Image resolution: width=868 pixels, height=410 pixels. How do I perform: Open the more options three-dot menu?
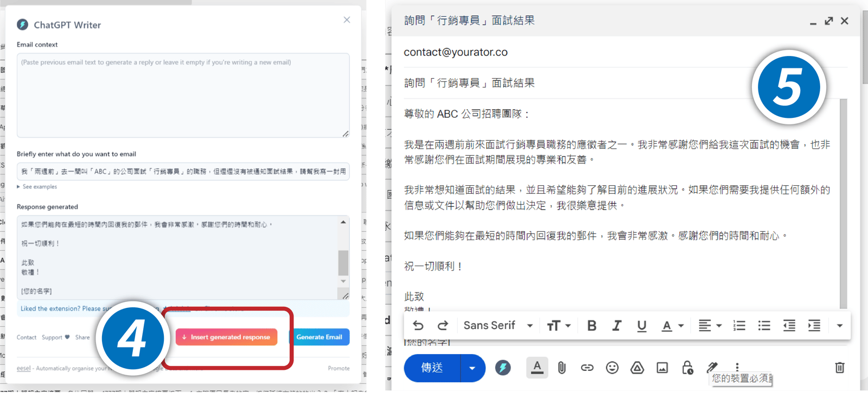pyautogui.click(x=737, y=367)
